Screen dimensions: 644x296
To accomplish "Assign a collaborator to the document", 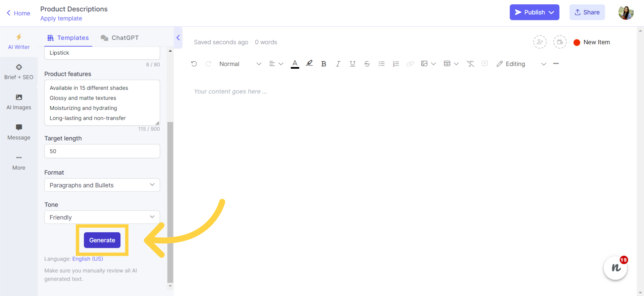I will coord(540,42).
